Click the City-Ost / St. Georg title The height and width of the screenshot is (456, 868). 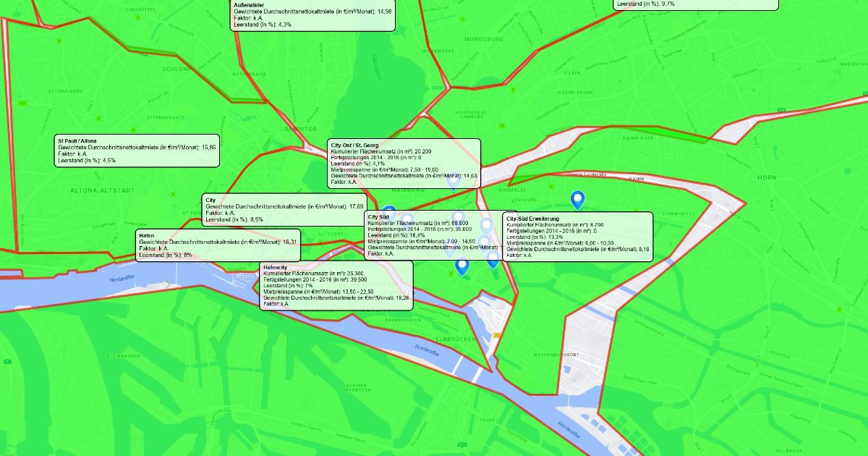point(354,145)
